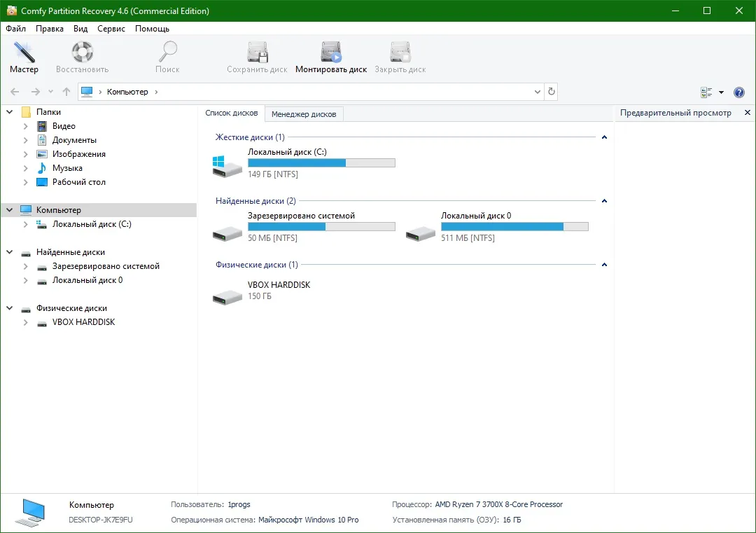Refresh the address bar location
The width and height of the screenshot is (756, 533).
(552, 92)
